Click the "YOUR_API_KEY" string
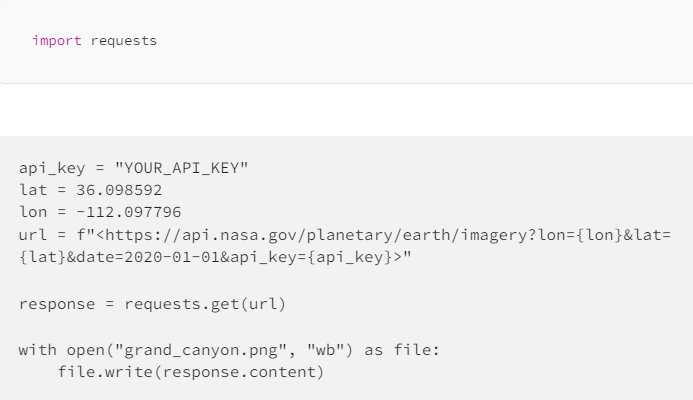Image resolution: width=693 pixels, height=400 pixels. click(x=182, y=168)
